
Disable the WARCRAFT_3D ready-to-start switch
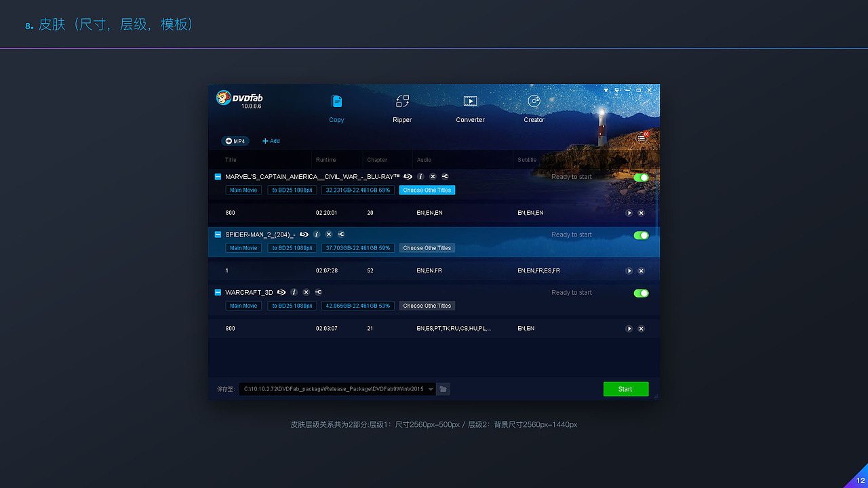point(640,293)
